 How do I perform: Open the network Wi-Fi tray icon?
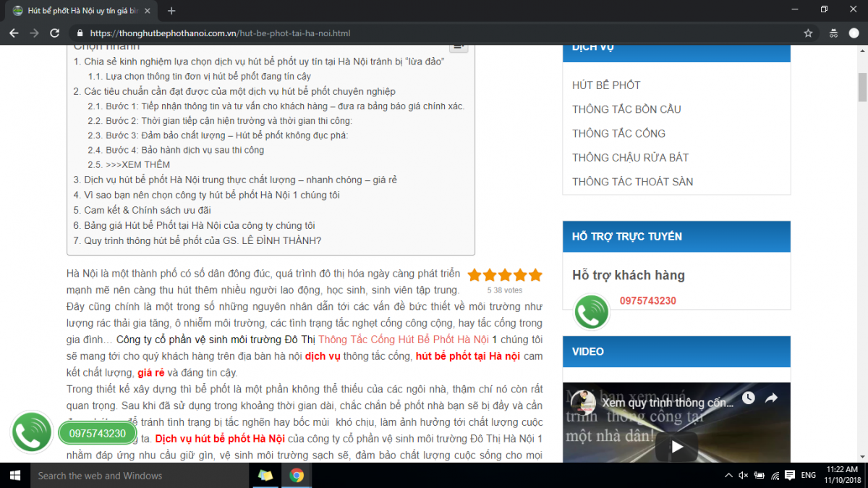pyautogui.click(x=775, y=476)
